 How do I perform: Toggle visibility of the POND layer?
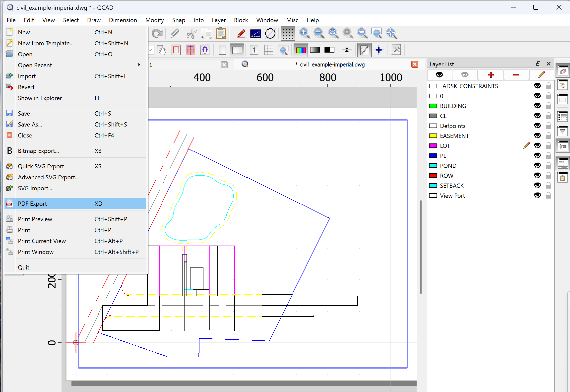click(x=537, y=166)
